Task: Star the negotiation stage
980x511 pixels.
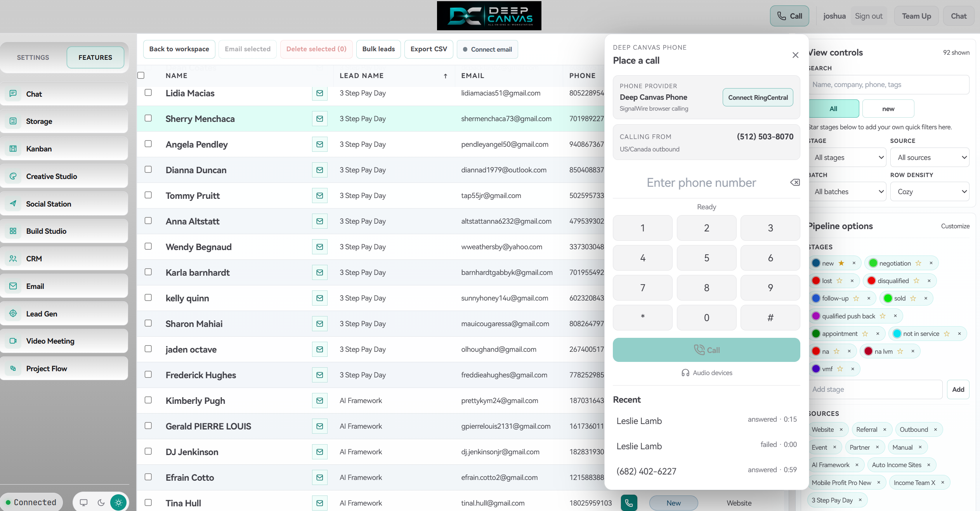Action: click(x=918, y=263)
